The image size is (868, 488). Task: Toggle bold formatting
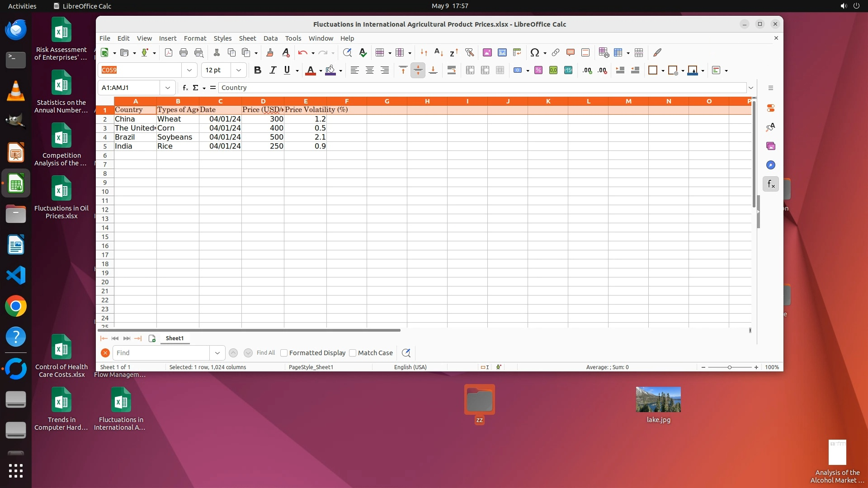tap(257, 70)
